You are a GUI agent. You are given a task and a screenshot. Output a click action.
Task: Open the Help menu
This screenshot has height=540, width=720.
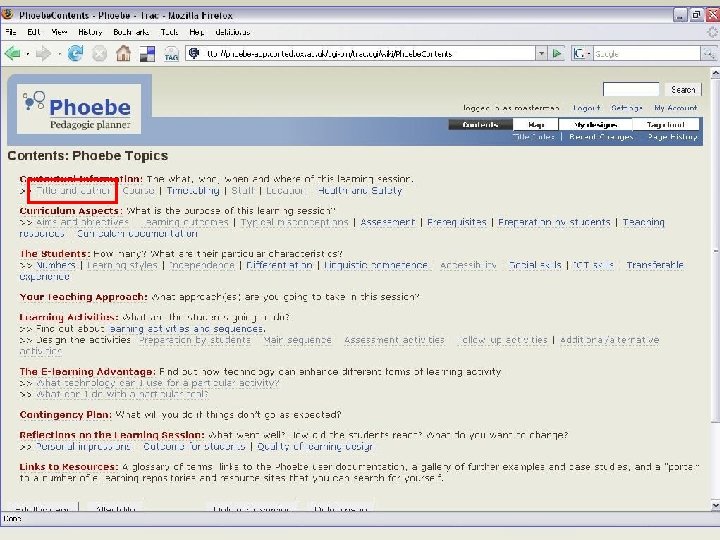[x=197, y=32]
